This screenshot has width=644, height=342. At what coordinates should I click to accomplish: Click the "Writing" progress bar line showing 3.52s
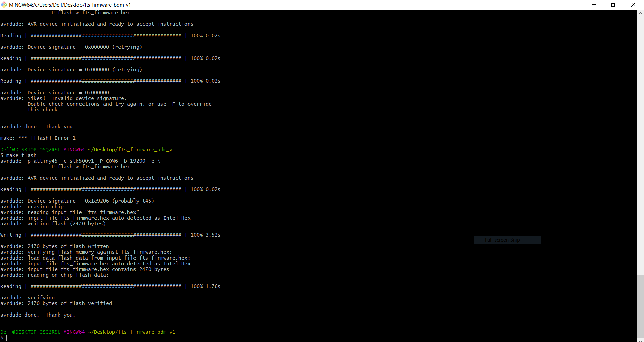coord(110,235)
